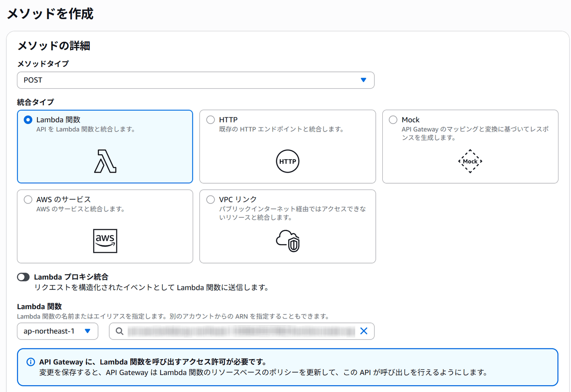
Task: Click the VPC リンク card description text
Action: [x=292, y=213]
